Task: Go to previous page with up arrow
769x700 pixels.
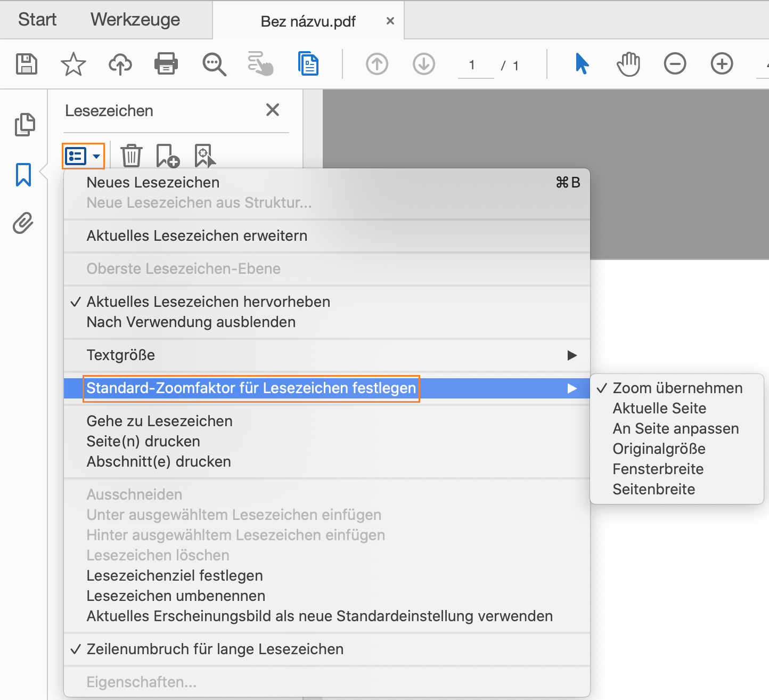Action: click(377, 64)
